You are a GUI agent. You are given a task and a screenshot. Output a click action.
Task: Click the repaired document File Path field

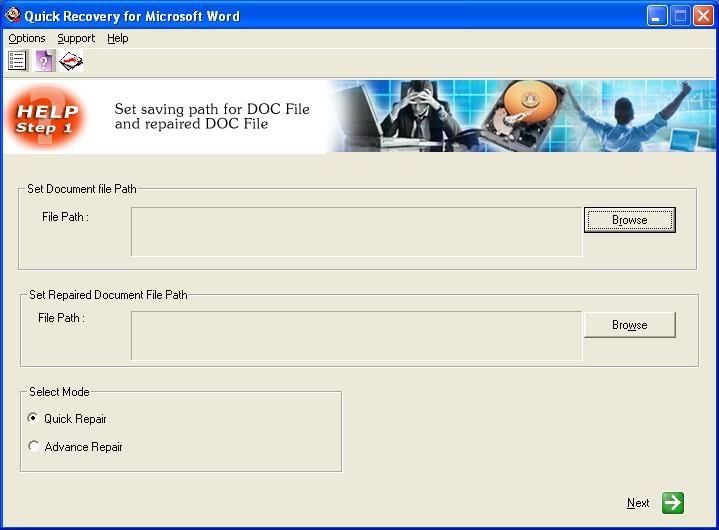pos(357,336)
